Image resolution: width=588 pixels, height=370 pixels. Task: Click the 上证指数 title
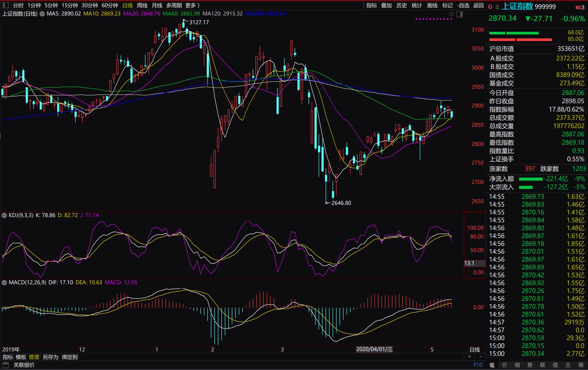(x=517, y=6)
